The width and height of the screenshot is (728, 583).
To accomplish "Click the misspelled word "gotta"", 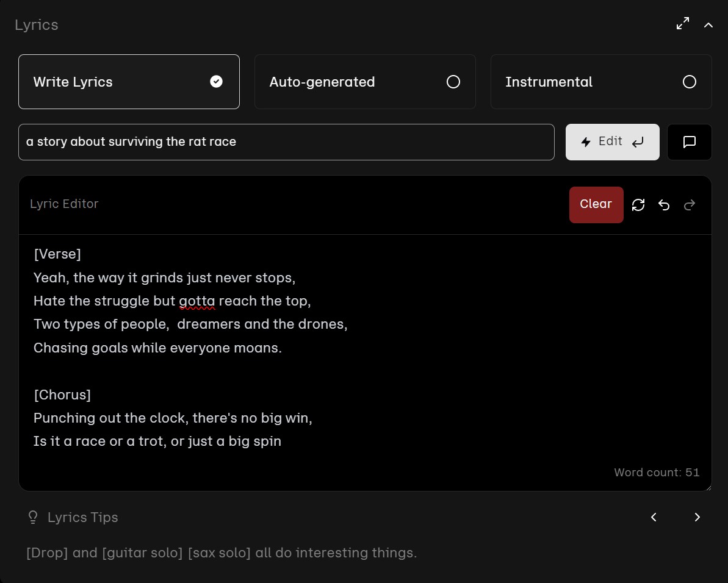I will (x=196, y=301).
